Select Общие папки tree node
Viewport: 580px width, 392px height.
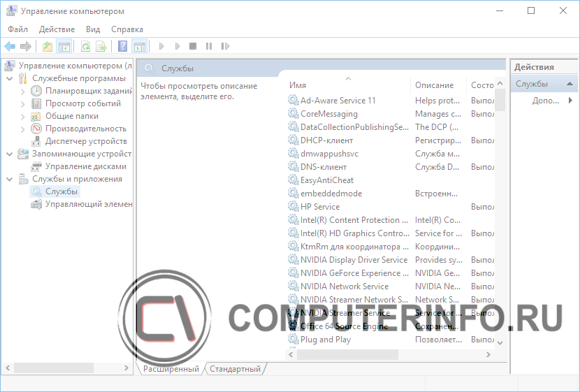72,116
